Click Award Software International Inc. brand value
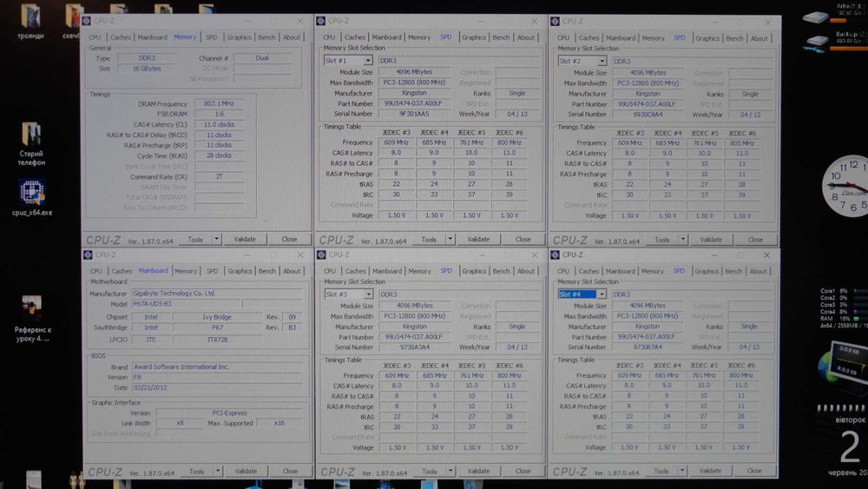Screen dimensions: 868x489 [217, 367]
